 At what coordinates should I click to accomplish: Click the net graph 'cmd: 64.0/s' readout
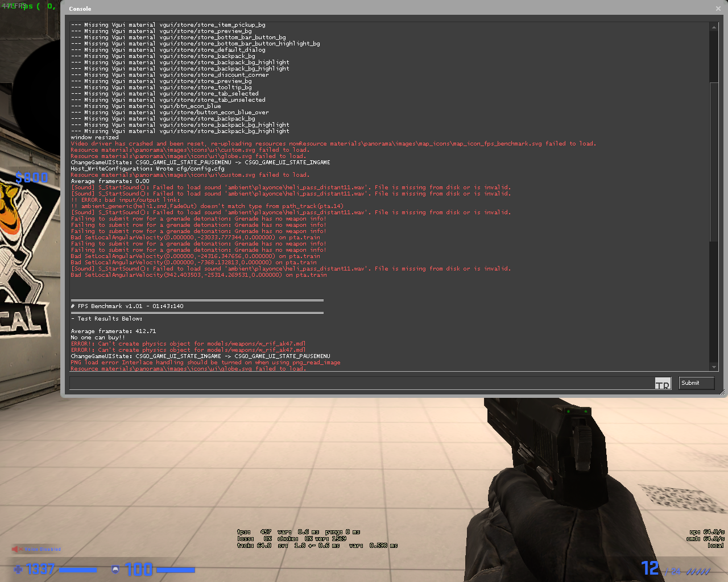705,539
